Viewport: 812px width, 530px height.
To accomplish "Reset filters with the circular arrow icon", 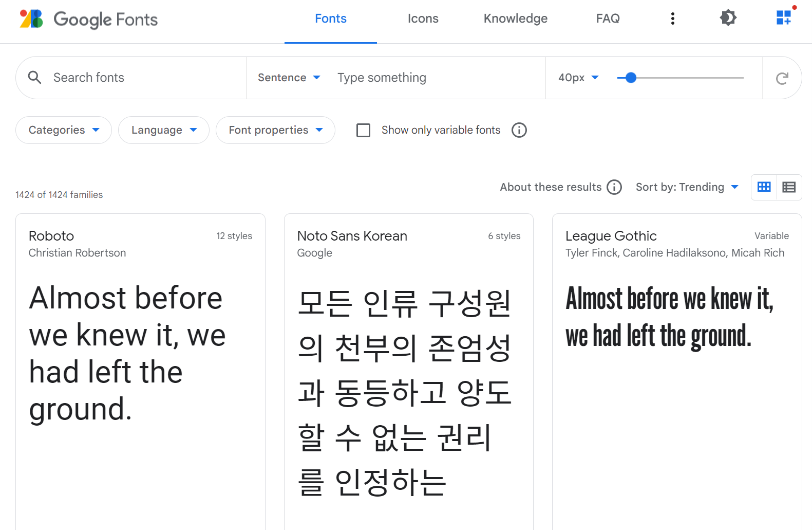I will [782, 78].
